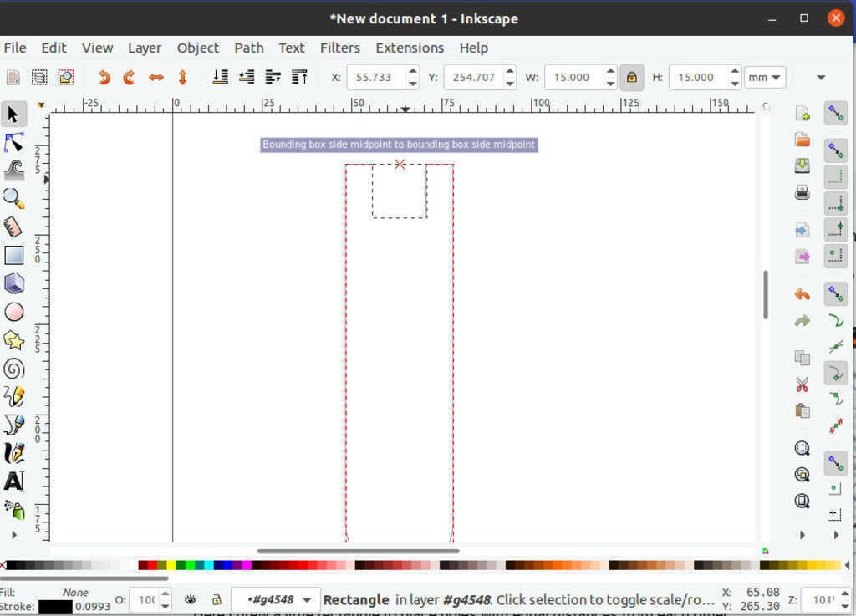856x616 pixels.
Task: Toggle snap nodes, paths and handles
Action: click(836, 293)
